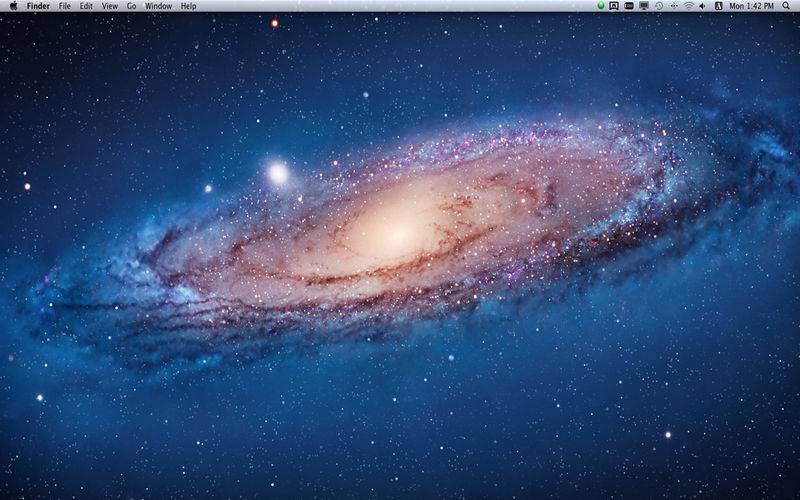This screenshot has height=500, width=800.
Task: Click the menu bar icon right of green dot
Action: tap(614, 6)
